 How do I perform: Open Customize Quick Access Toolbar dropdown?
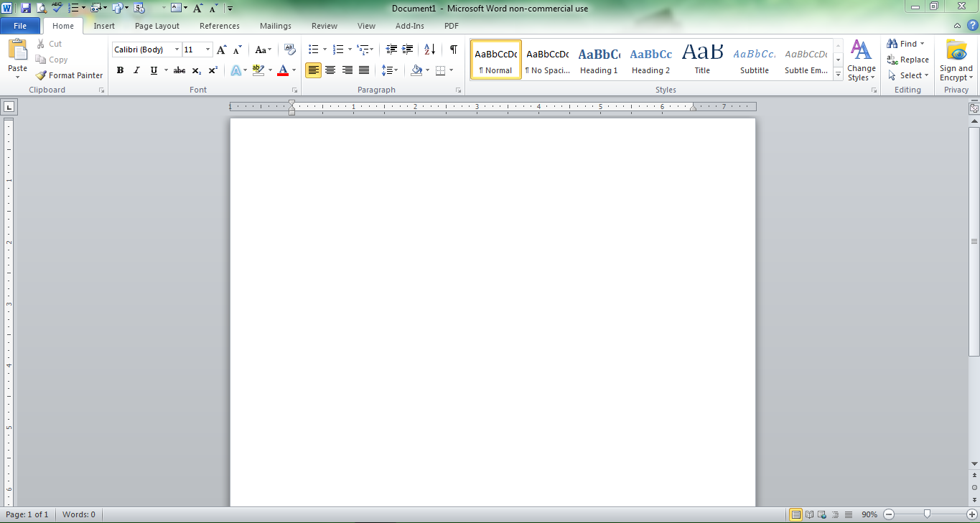pyautogui.click(x=230, y=9)
